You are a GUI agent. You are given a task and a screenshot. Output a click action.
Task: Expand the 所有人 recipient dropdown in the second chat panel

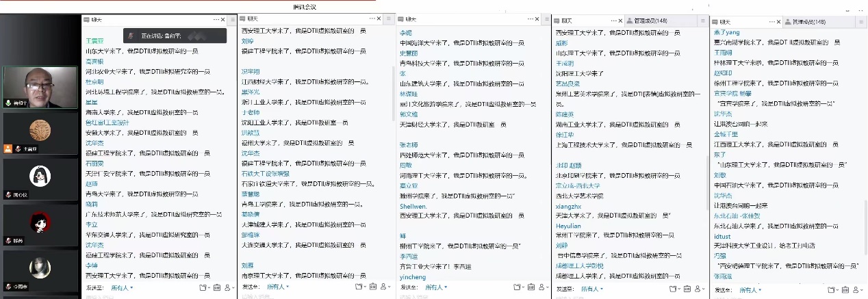[x=277, y=287]
